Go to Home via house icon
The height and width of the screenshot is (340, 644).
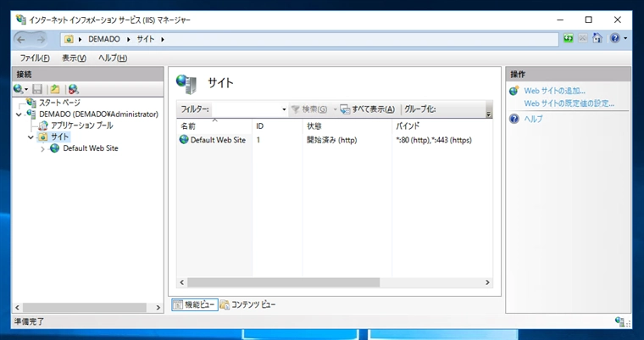pos(597,39)
